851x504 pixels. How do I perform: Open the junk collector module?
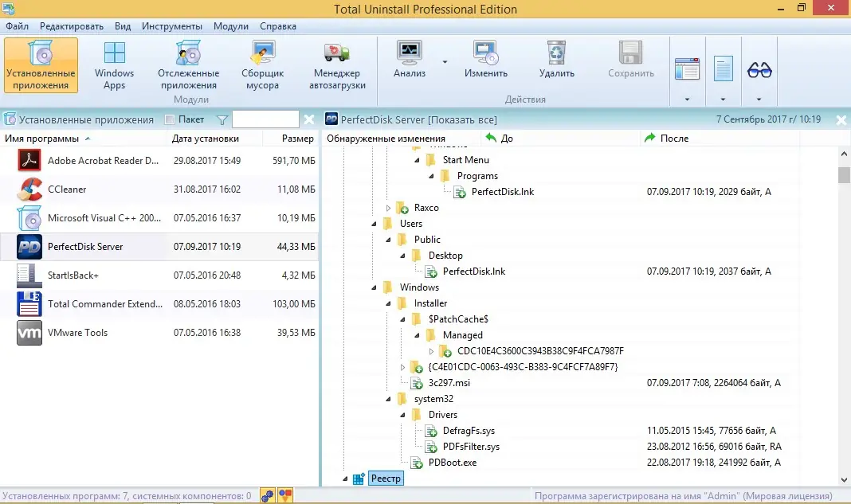[x=262, y=65]
